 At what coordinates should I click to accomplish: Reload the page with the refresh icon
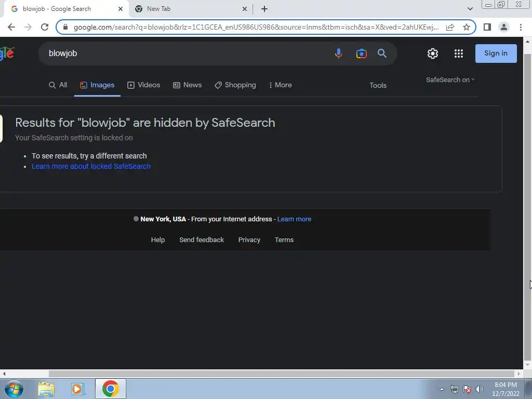click(45, 27)
